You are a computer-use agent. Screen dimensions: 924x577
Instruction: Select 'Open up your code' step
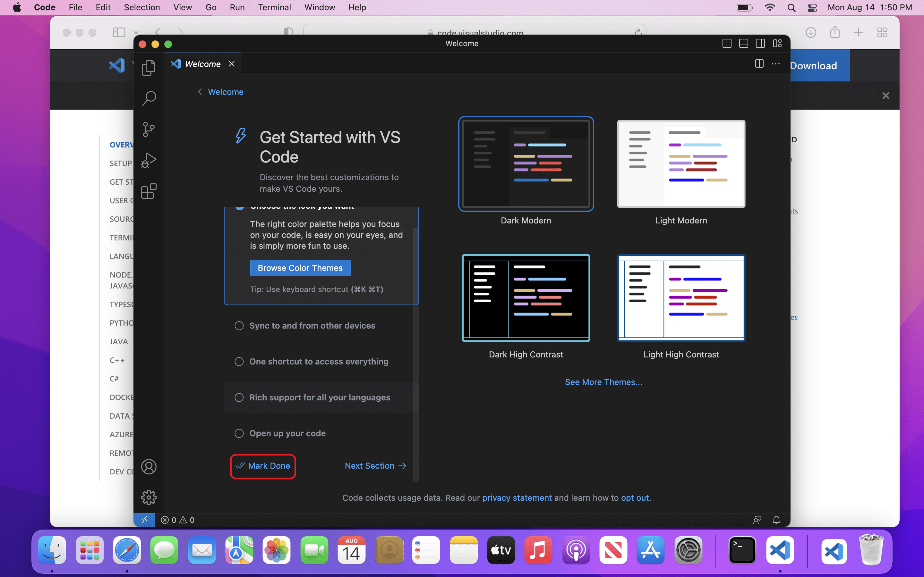click(x=287, y=433)
